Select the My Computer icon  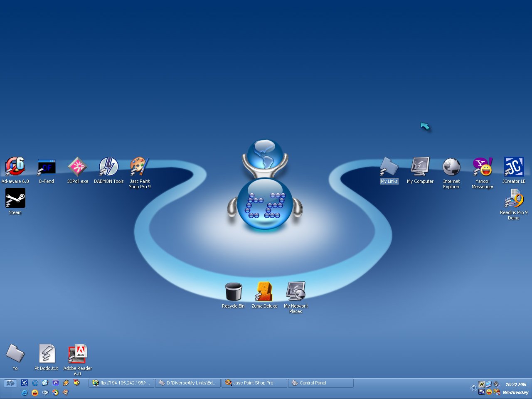pos(420,167)
